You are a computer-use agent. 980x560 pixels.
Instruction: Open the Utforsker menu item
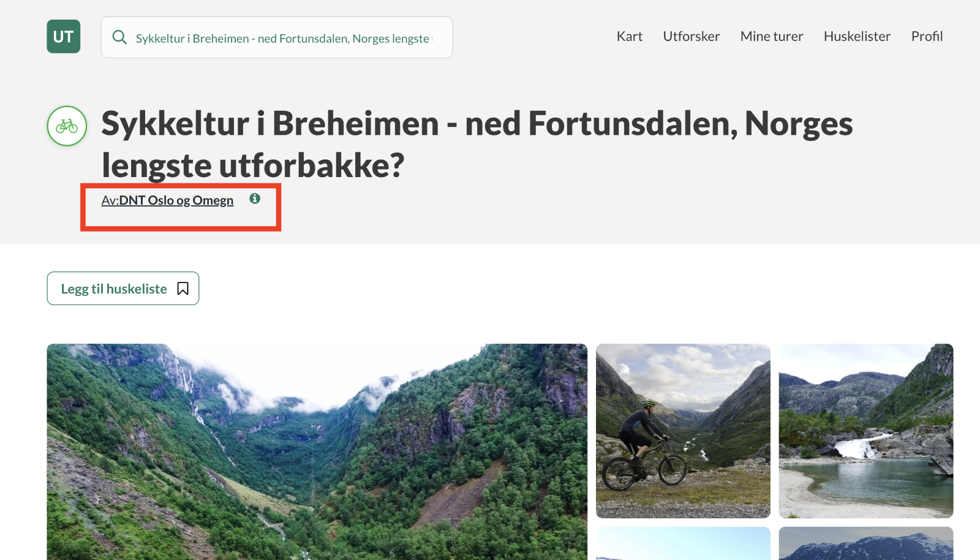click(692, 37)
